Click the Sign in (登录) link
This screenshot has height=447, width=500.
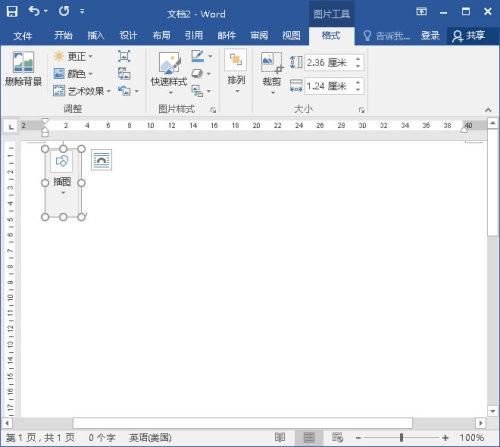pos(430,35)
